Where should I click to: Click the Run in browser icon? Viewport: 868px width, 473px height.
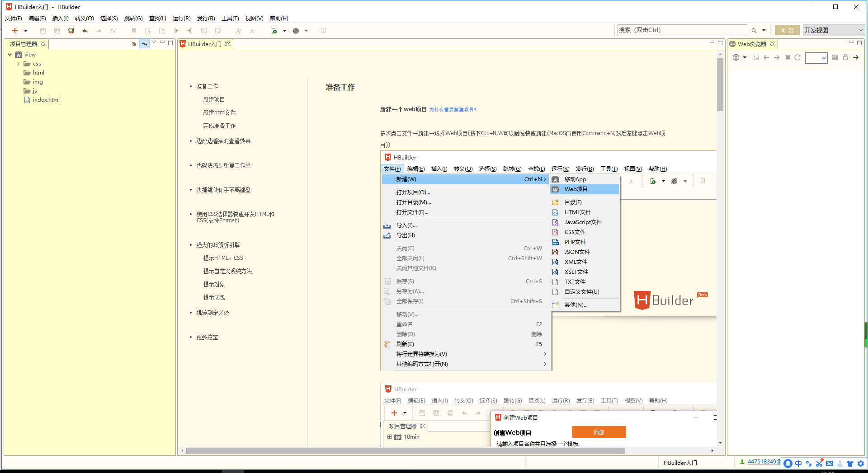point(274,31)
